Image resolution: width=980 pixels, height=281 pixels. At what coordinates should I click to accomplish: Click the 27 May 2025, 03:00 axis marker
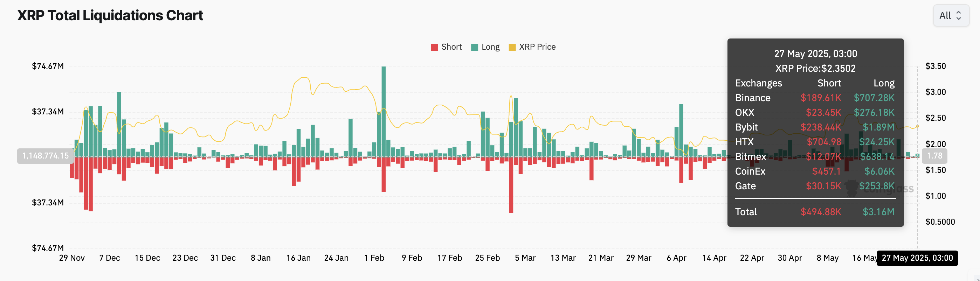coord(917,258)
